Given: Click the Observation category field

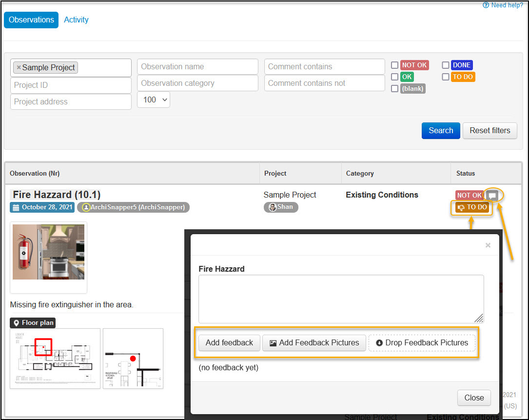Looking at the screenshot, I should click(x=197, y=83).
